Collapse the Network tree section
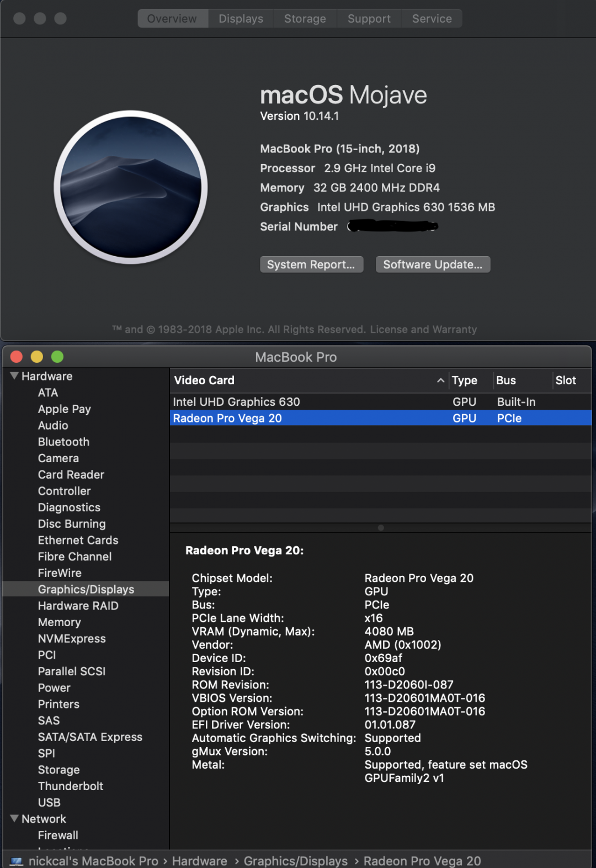This screenshot has width=596, height=868. click(14, 819)
